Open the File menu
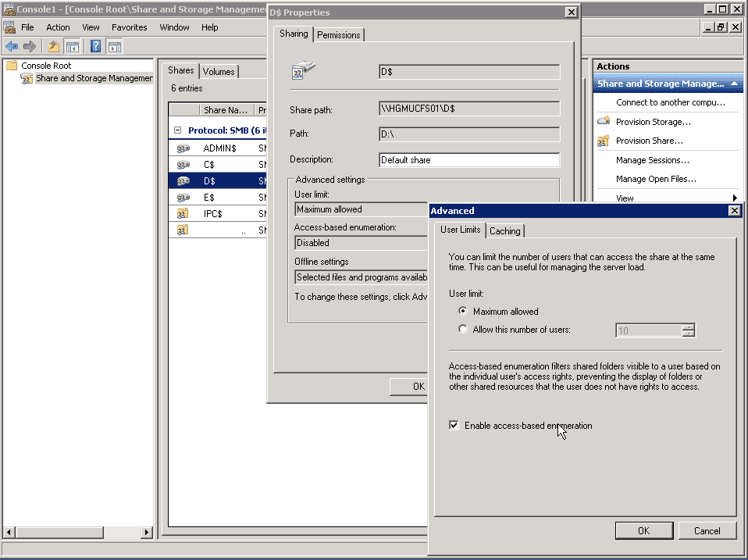 27,27
